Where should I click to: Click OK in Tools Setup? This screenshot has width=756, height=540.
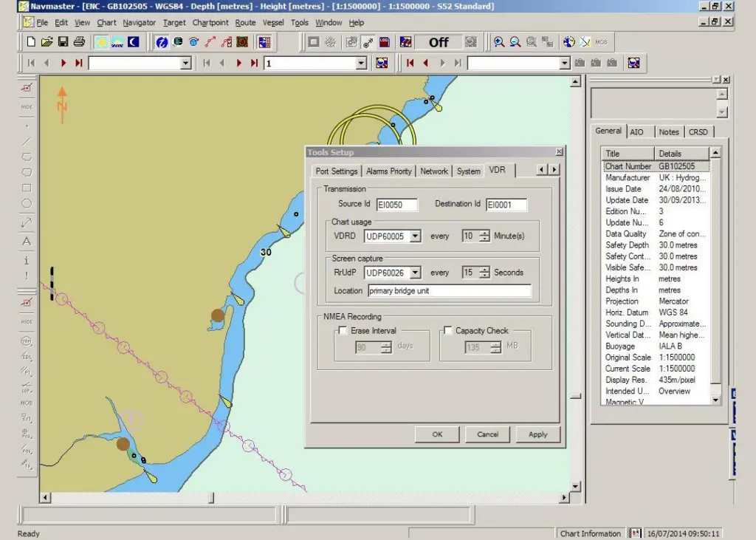click(x=437, y=434)
